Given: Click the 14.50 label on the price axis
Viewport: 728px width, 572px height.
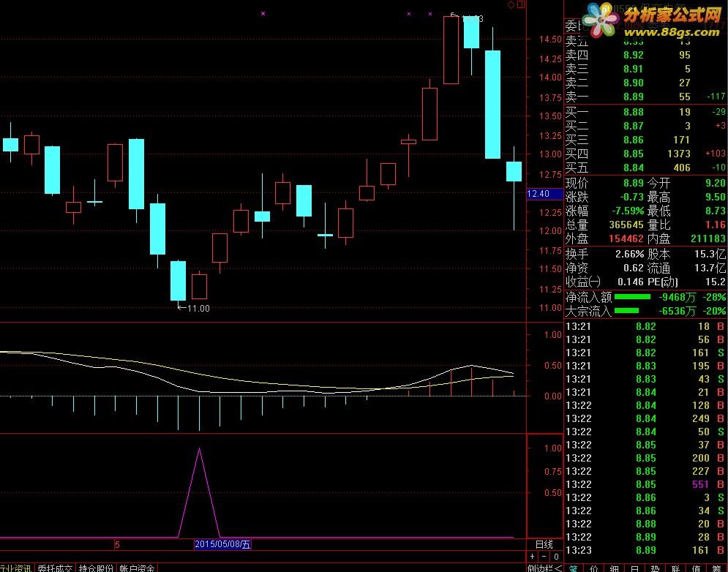Looking at the screenshot, I should (550, 39).
